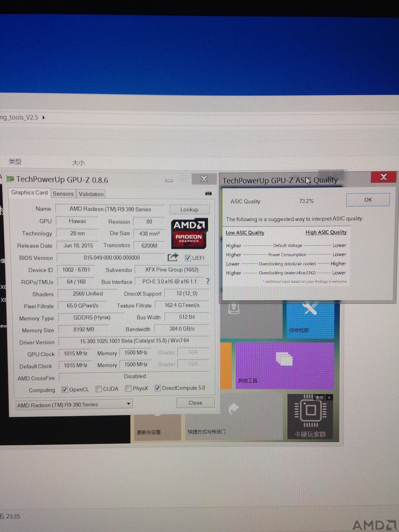Viewport: 399px width, 532px height.
Task: Click the Bus Interface question mark
Action: (208, 281)
